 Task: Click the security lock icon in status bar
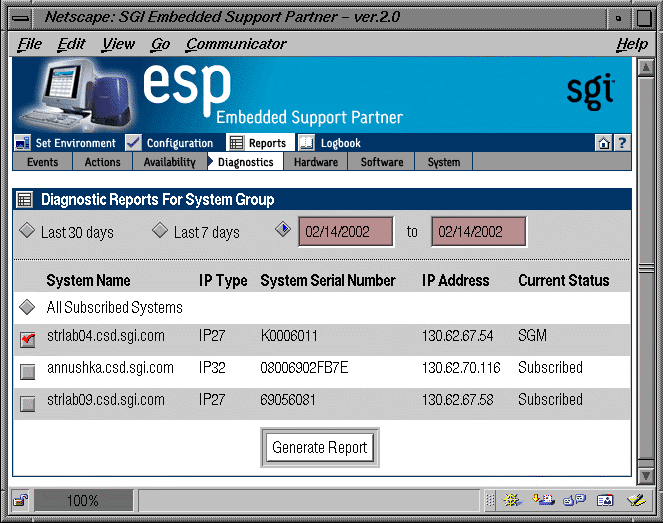pos(20,501)
